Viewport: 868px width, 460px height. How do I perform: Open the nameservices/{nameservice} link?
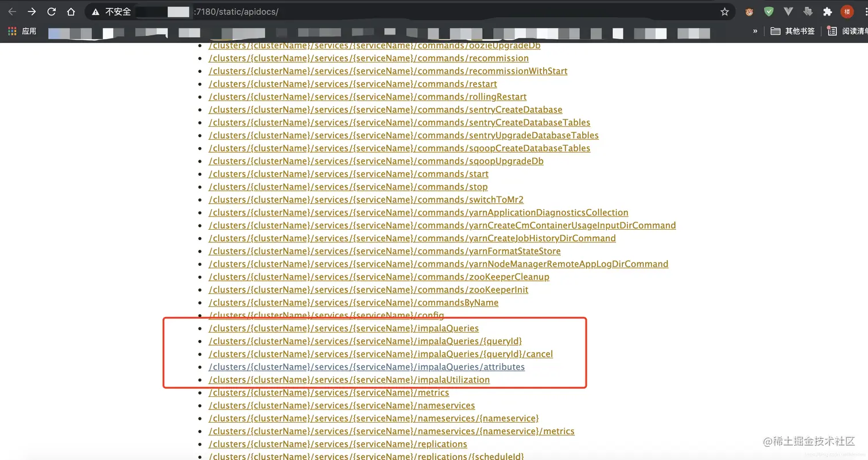click(x=374, y=419)
